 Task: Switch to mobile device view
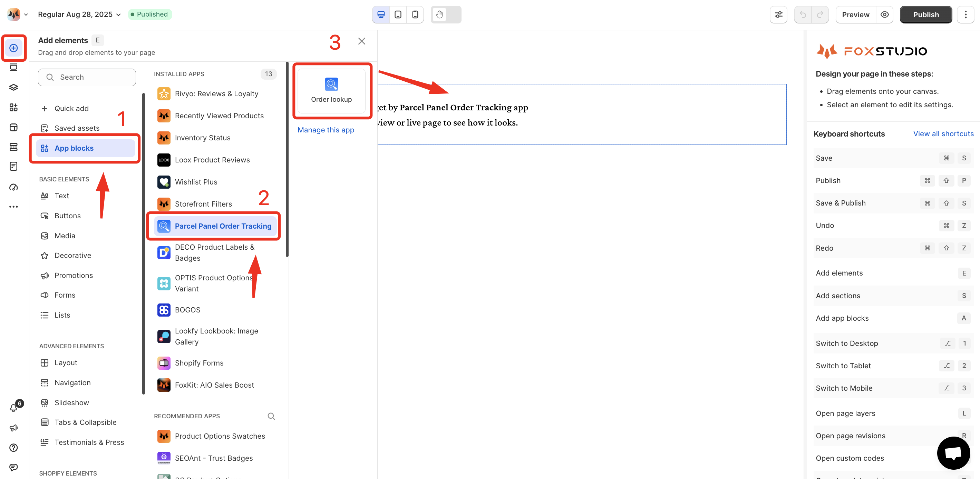point(415,15)
